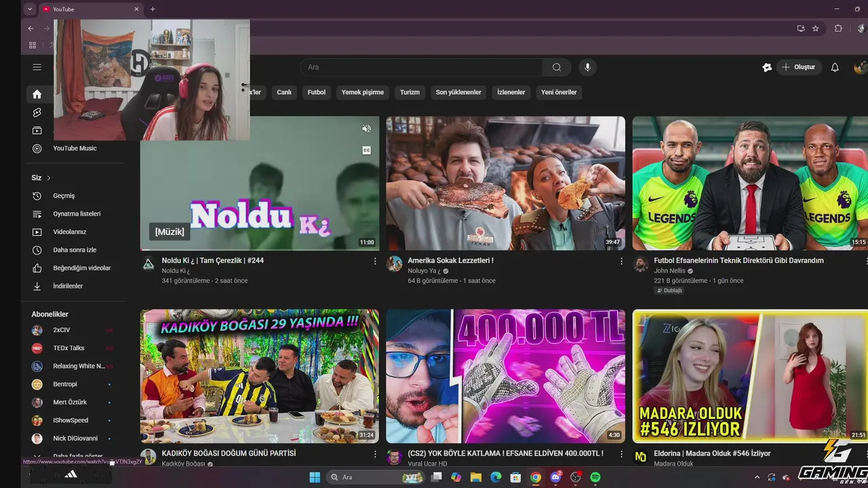The width and height of the screenshot is (868, 488).
Task: Open more options for Amerika Sokak Lezzetleri
Action: (x=621, y=261)
